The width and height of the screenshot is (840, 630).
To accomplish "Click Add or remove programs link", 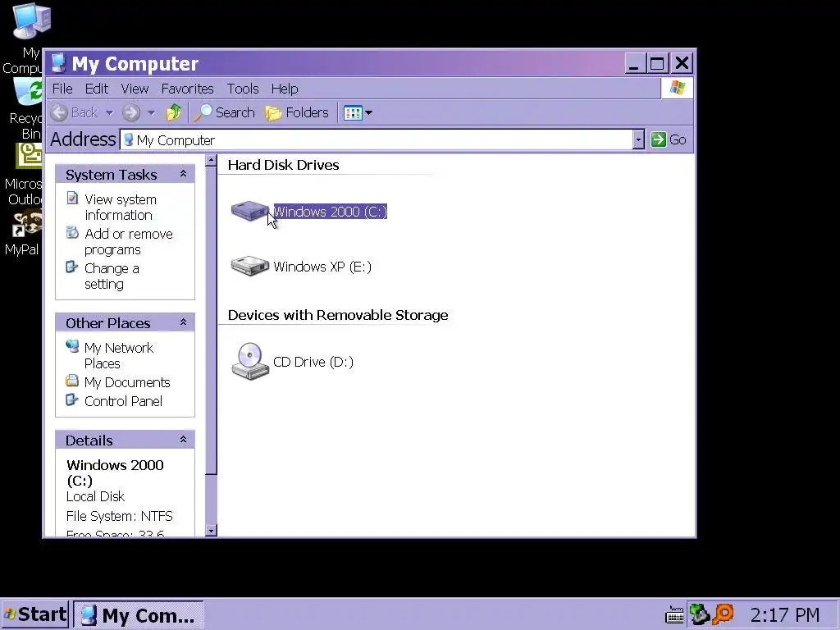I will pos(129,242).
